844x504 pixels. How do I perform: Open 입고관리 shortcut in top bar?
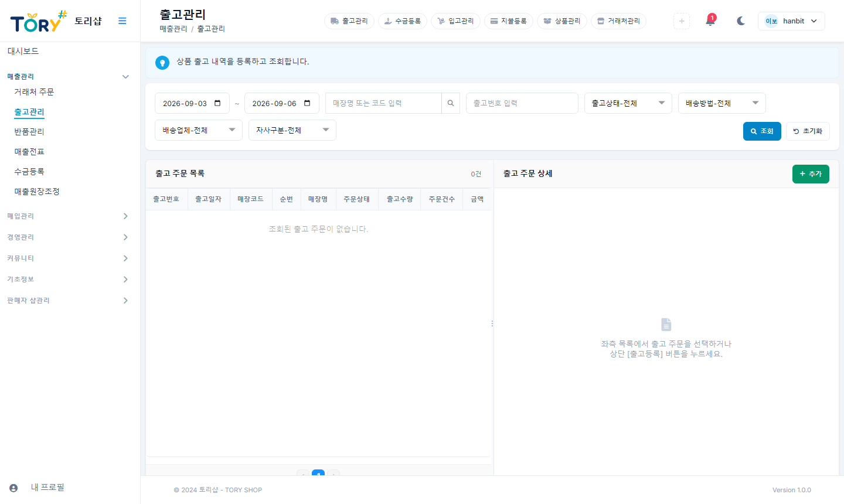[x=455, y=21]
